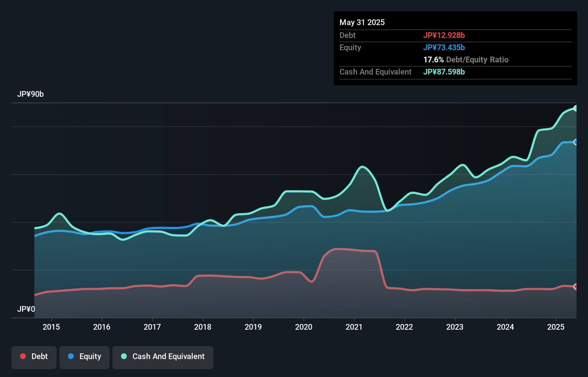Click the teal Cash And Equivalent legend dot
The height and width of the screenshot is (377, 588).
click(x=124, y=356)
